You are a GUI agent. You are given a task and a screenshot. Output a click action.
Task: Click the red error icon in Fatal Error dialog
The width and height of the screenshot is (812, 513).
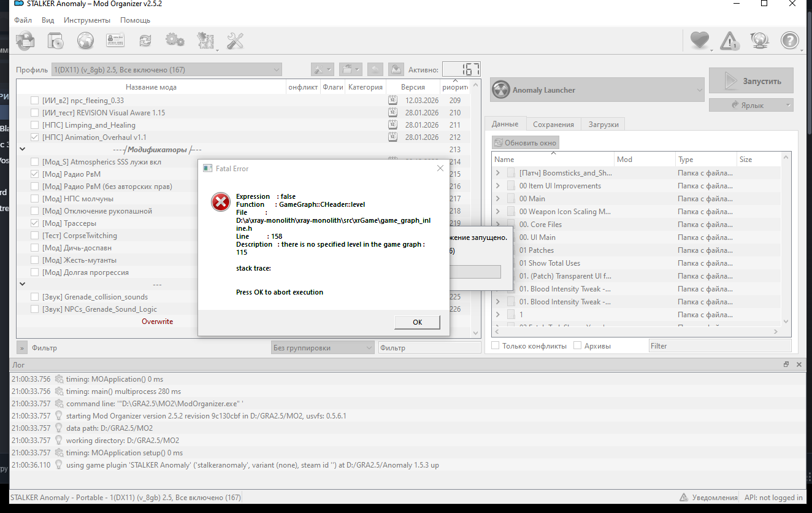pyautogui.click(x=220, y=202)
